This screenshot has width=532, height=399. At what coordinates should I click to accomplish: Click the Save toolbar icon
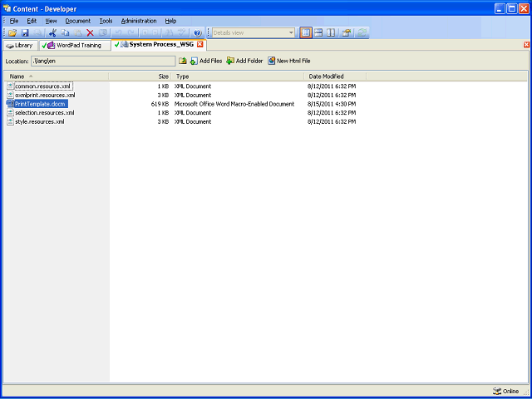25,33
